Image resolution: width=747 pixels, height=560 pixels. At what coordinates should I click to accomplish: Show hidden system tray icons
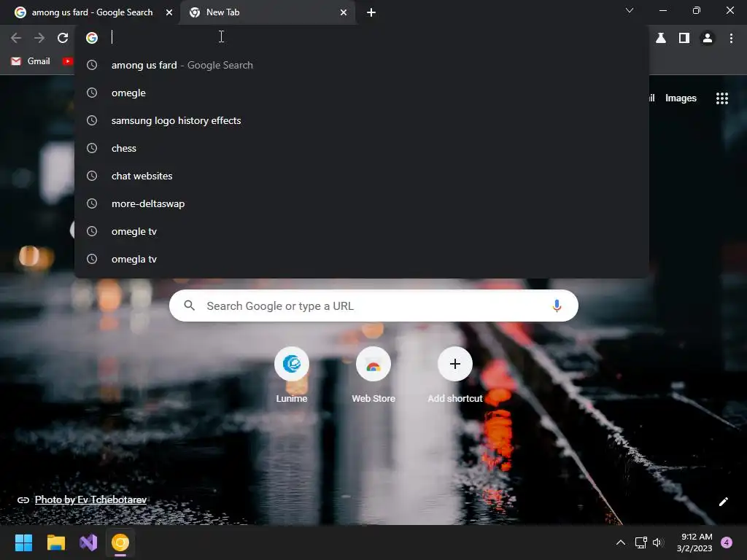[x=620, y=542]
